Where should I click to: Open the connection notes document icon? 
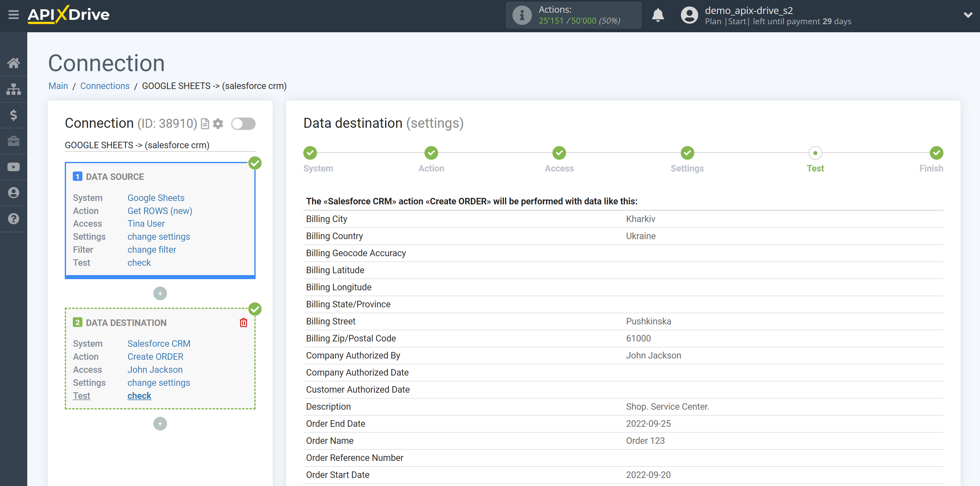(205, 124)
